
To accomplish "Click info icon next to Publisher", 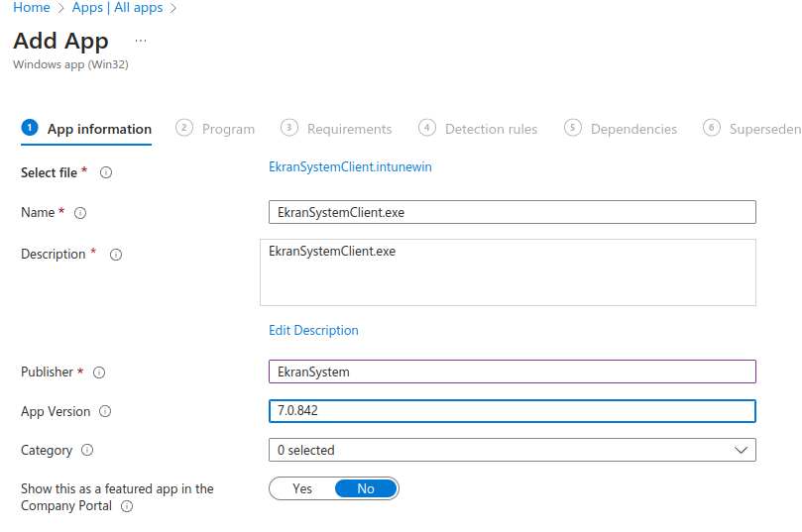I will point(99,372).
